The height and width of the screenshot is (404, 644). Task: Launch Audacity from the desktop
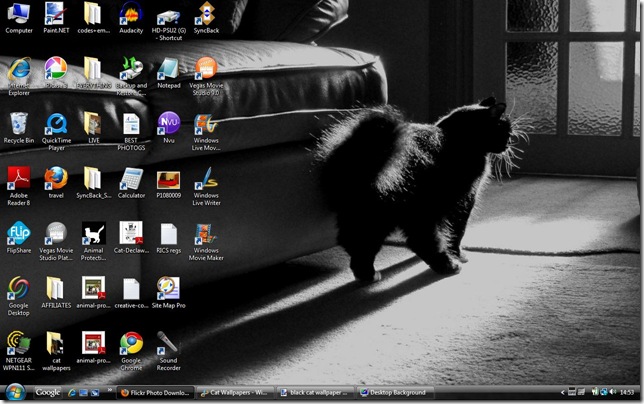click(131, 14)
